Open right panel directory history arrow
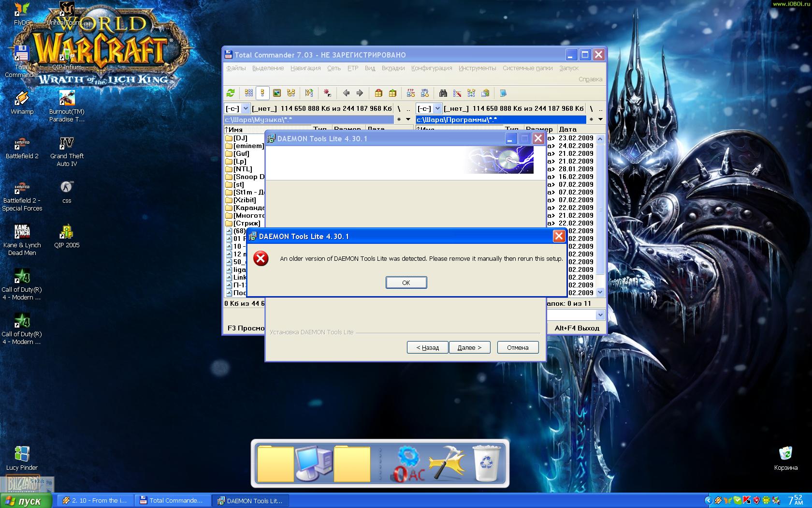The image size is (812, 508). pyautogui.click(x=600, y=120)
